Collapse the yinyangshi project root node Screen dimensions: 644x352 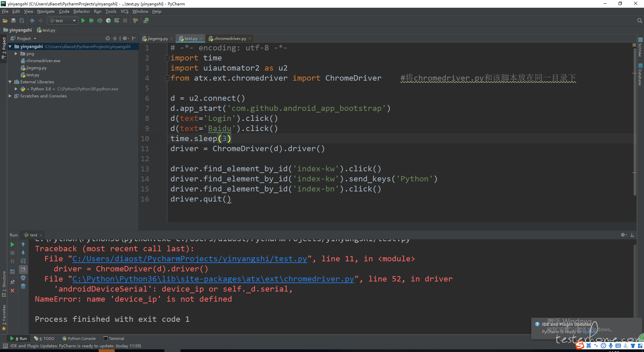pos(10,47)
